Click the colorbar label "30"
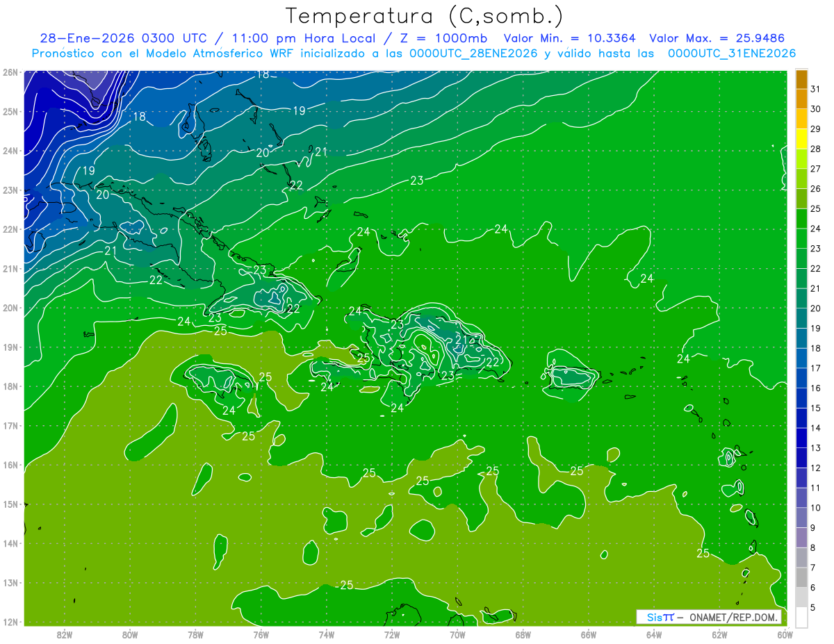This screenshot has height=644, width=834. (815, 109)
